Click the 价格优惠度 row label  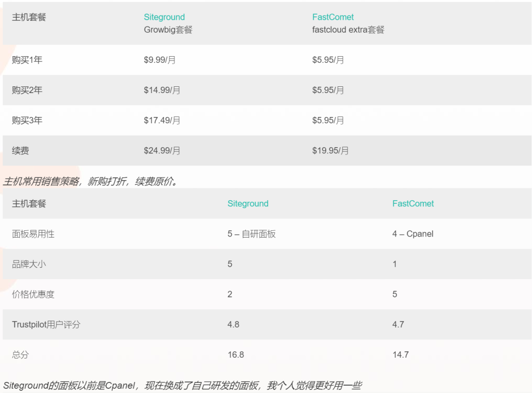click(x=33, y=294)
